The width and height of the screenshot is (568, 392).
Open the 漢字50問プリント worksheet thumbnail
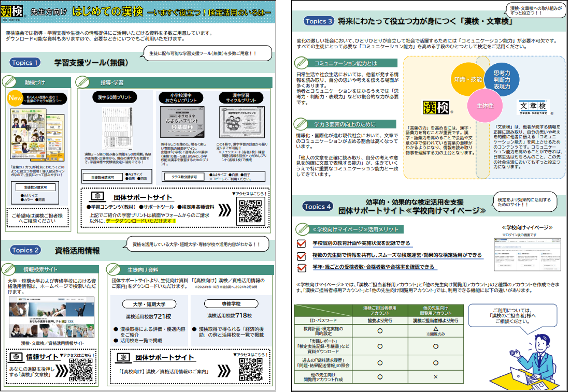coord(117,128)
